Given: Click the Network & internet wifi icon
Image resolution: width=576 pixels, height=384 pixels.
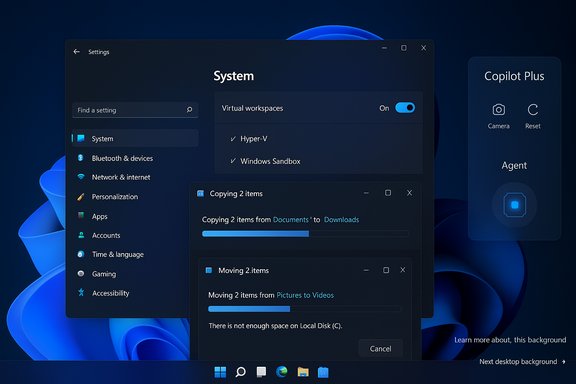Looking at the screenshot, I should pos(81,177).
